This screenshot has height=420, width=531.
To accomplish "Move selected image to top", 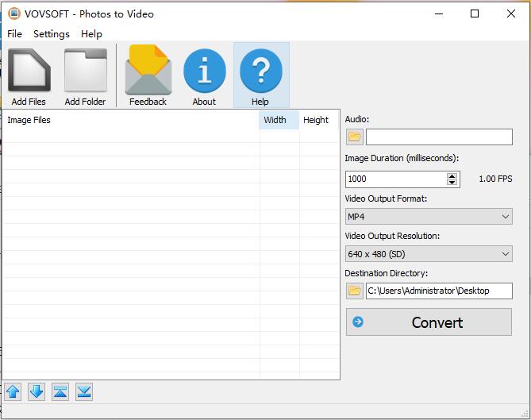I will point(60,392).
